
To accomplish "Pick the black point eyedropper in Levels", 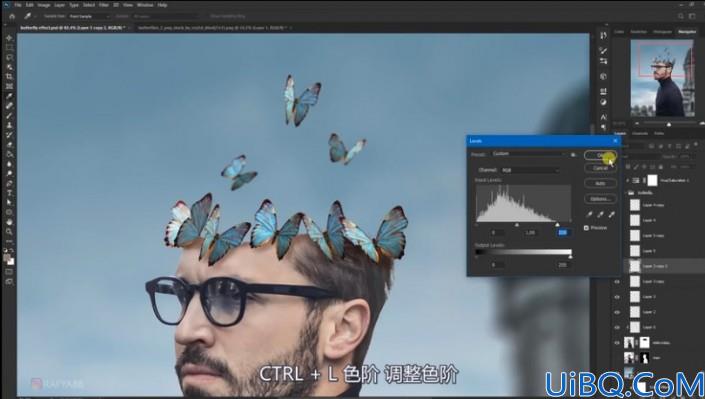I will tap(589, 214).
